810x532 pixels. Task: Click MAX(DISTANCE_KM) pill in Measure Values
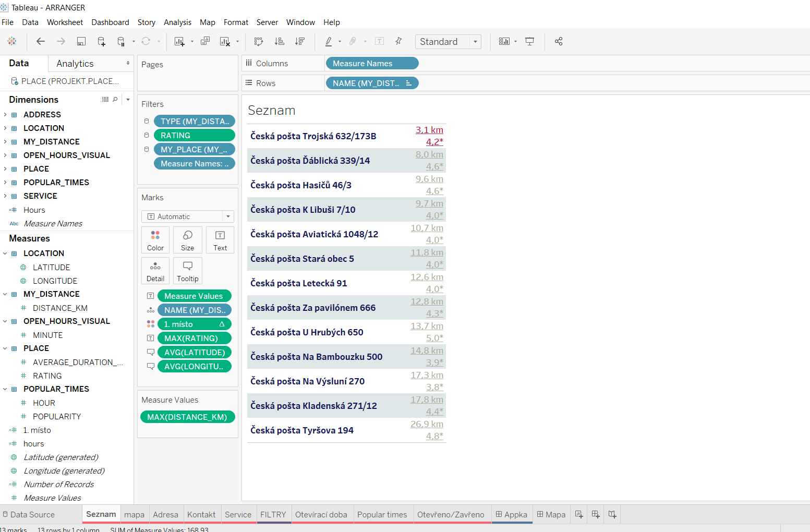click(188, 417)
